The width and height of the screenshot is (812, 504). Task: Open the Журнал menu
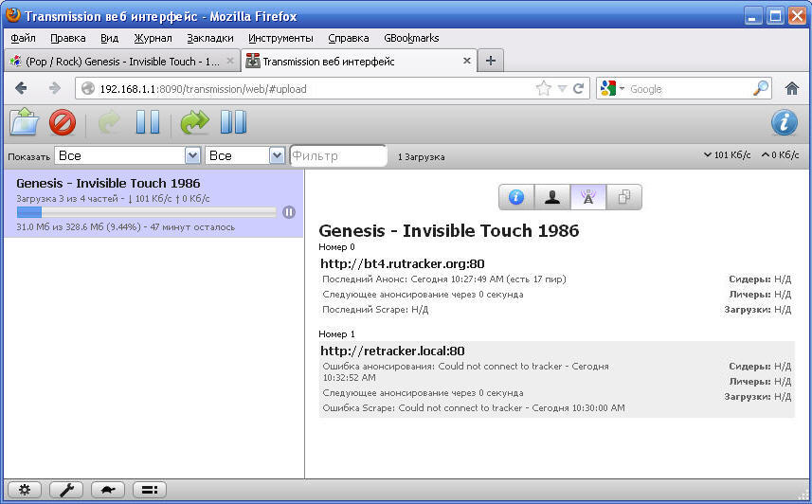(x=153, y=38)
